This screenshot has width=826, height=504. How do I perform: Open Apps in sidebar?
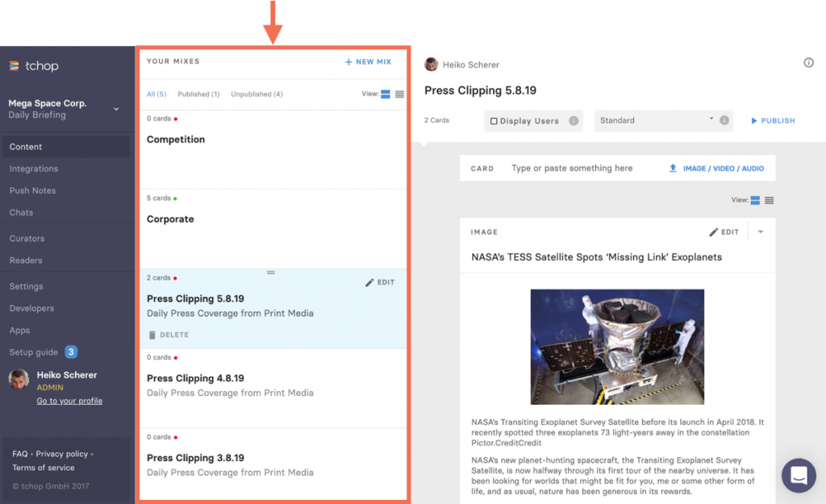pos(19,331)
